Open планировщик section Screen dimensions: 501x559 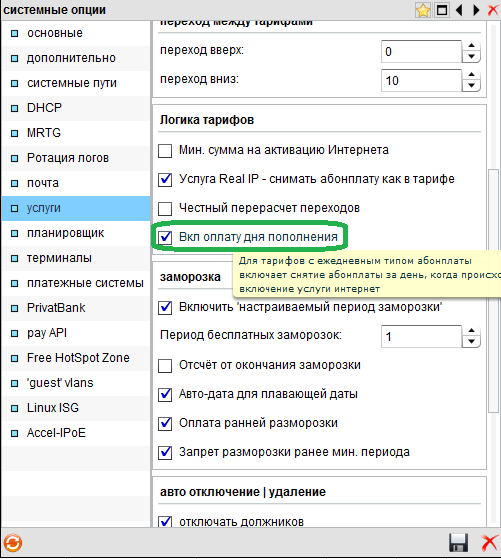coord(76,233)
